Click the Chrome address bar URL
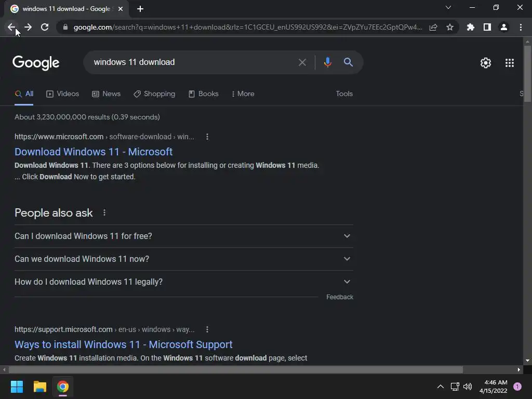Viewport: 532px width, 399px height. tap(248, 27)
